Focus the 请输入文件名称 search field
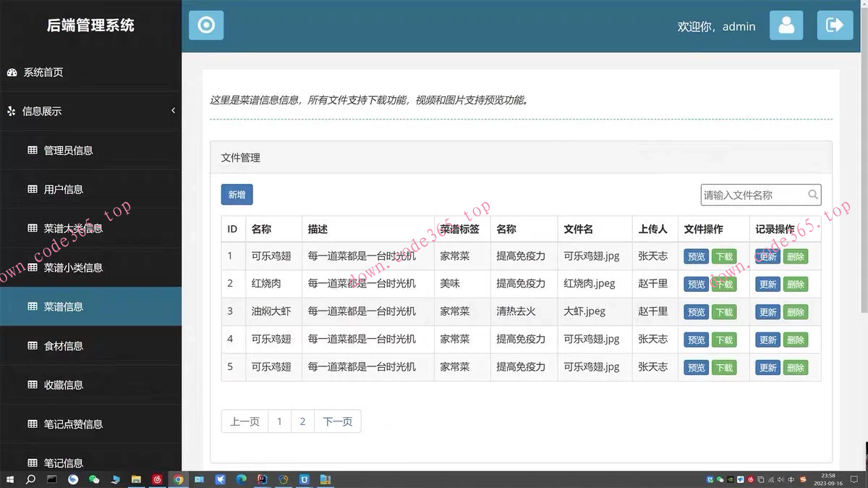 pos(752,195)
